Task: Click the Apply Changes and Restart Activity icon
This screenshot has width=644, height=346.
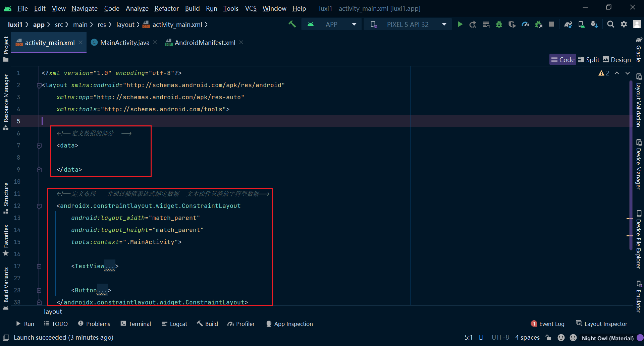Action: (473, 24)
